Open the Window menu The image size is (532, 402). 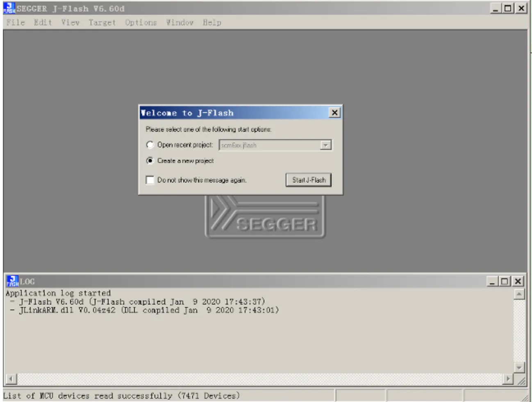(180, 23)
